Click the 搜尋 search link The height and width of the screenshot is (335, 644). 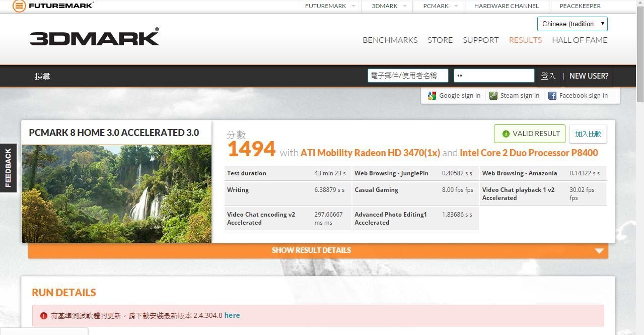tap(42, 77)
